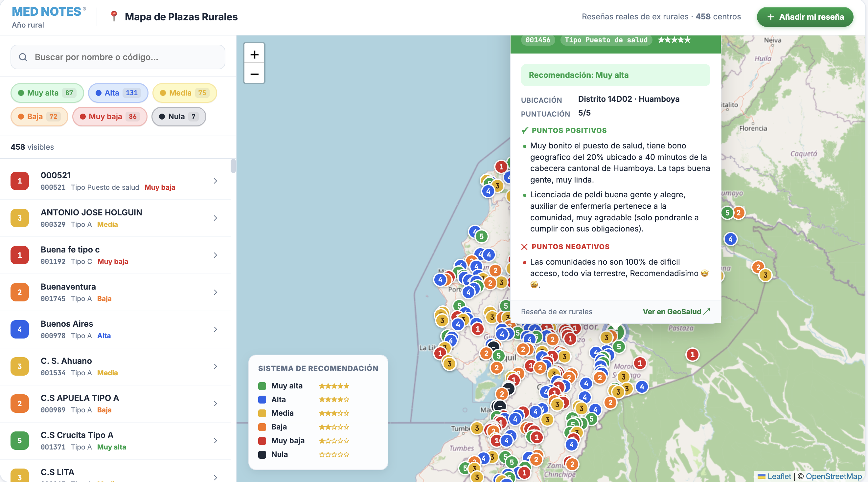Expand the Buenaventura chevron
Screen dimensions: 868x482
pos(216,292)
